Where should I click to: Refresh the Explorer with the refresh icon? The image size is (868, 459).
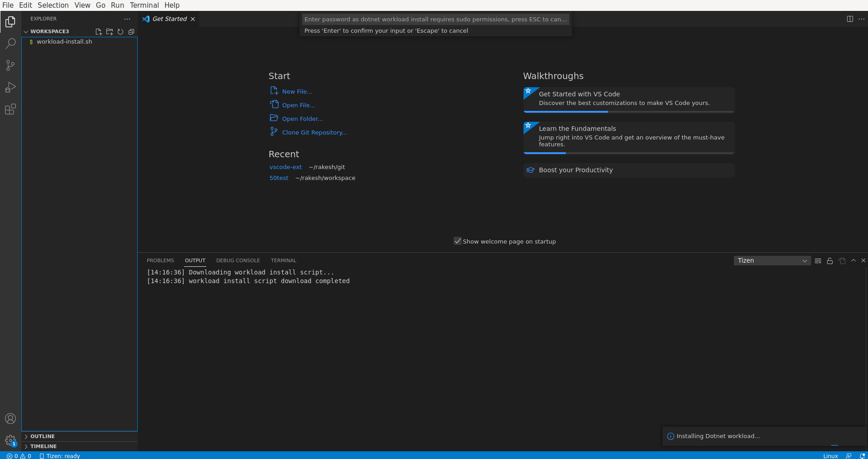[x=120, y=32]
